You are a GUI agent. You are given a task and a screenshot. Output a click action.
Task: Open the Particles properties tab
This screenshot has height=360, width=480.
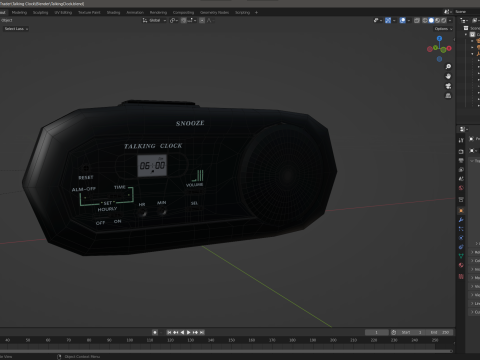click(461, 229)
